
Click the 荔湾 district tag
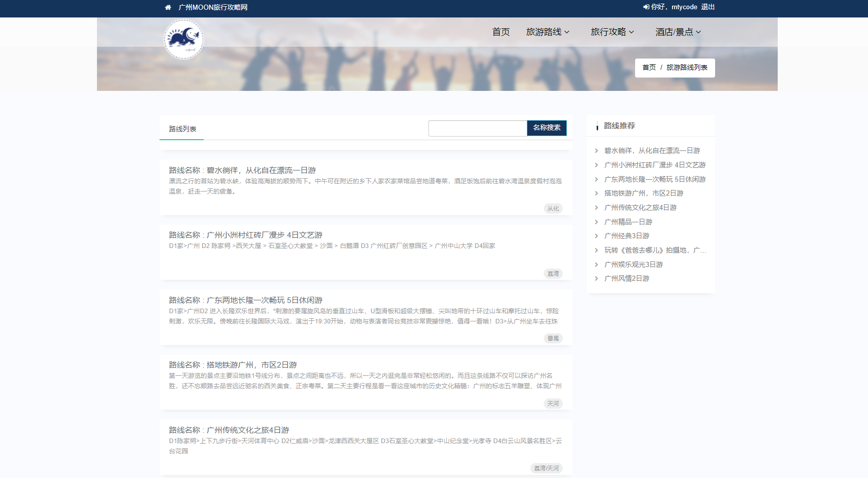coord(553,274)
